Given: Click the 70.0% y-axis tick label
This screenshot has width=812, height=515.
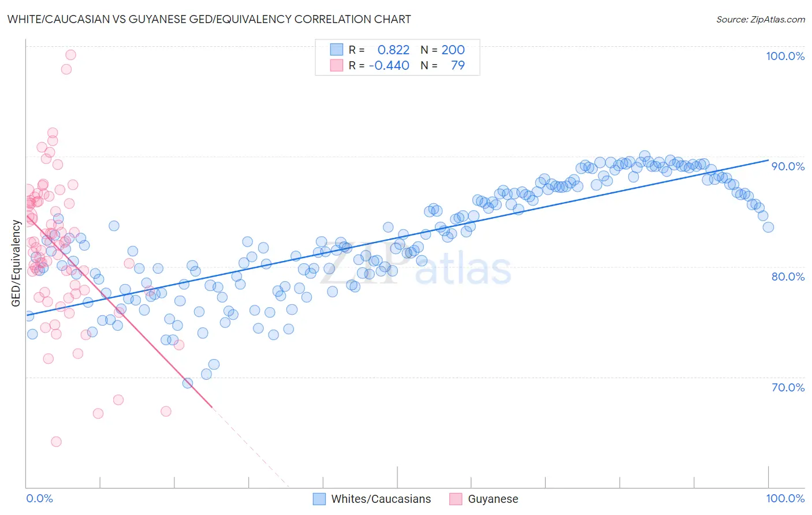Looking at the screenshot, I should tap(788, 387).
